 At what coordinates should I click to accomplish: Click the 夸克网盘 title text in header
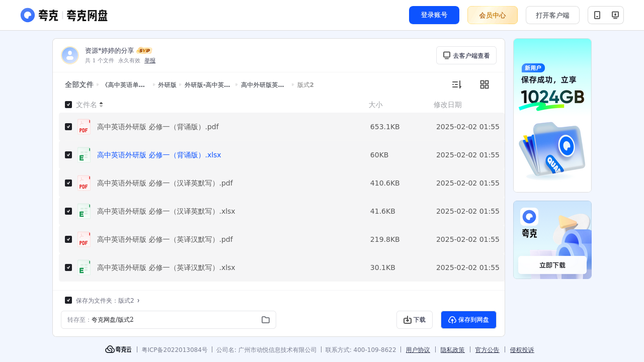point(87,16)
